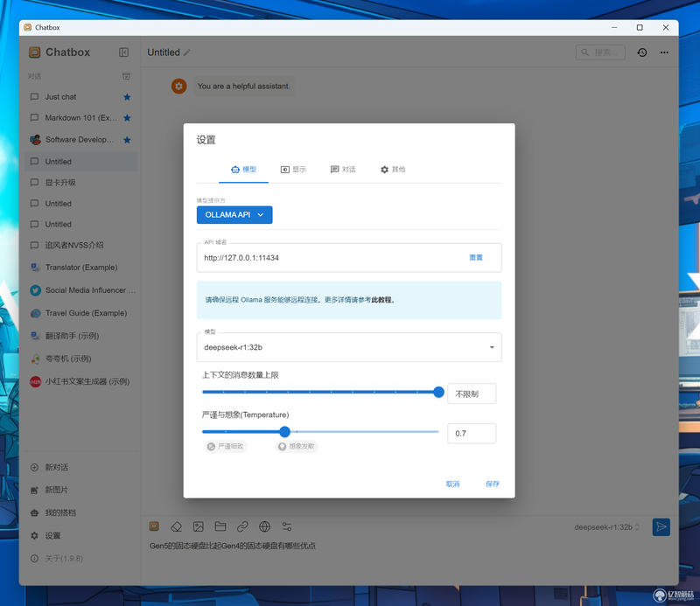Screen dimensions: 700x606
Task: Switch to the 显示 tab
Action: tap(293, 170)
